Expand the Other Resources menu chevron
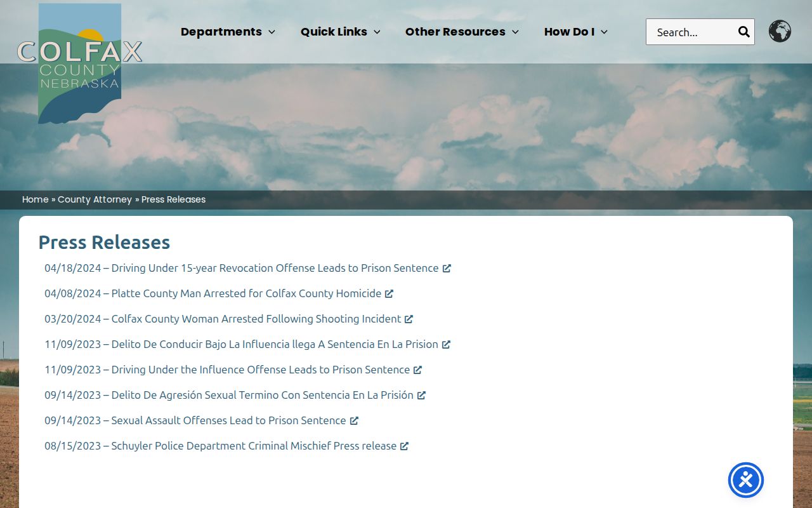Image resolution: width=812 pixels, height=508 pixels. (x=515, y=32)
